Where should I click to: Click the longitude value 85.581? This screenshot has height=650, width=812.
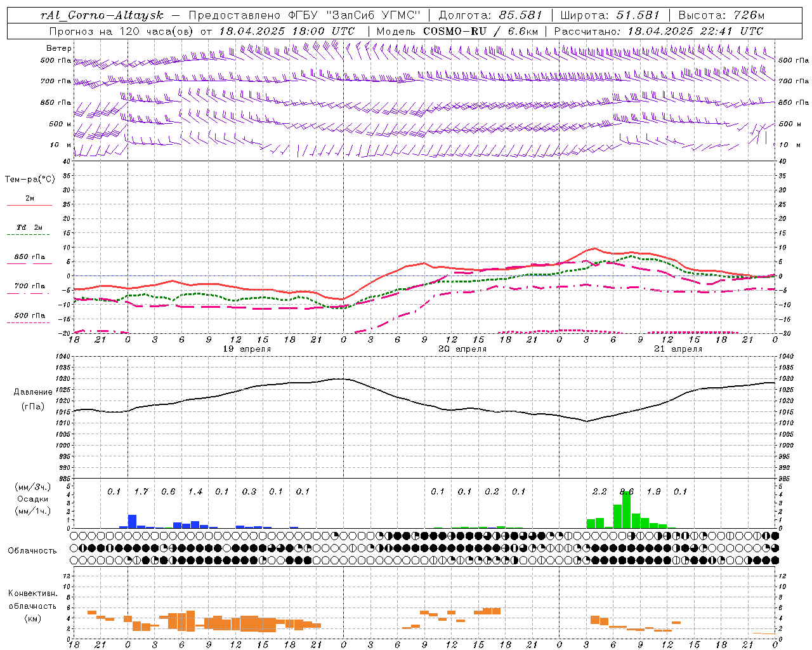click(x=521, y=15)
